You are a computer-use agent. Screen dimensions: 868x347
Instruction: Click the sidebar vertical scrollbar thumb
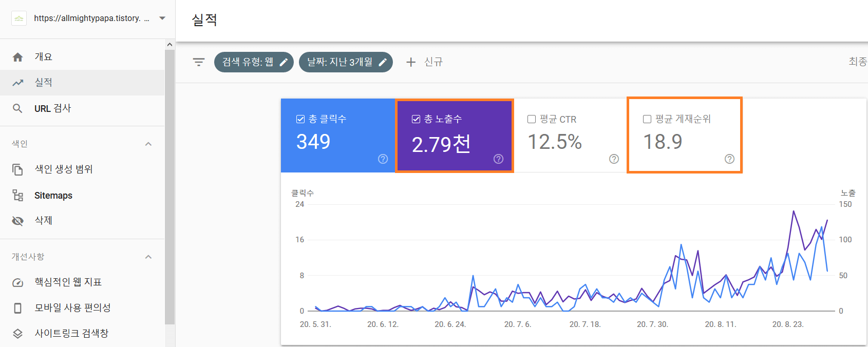(x=170, y=187)
